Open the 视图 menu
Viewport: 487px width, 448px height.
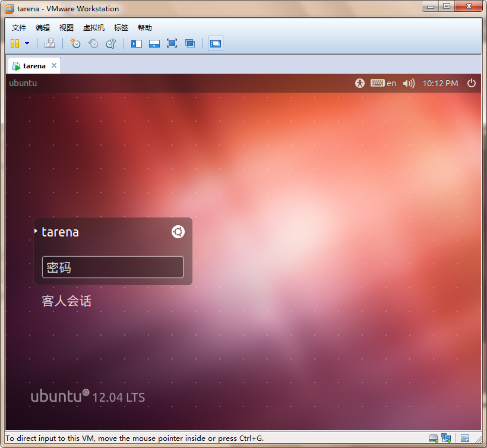point(66,28)
